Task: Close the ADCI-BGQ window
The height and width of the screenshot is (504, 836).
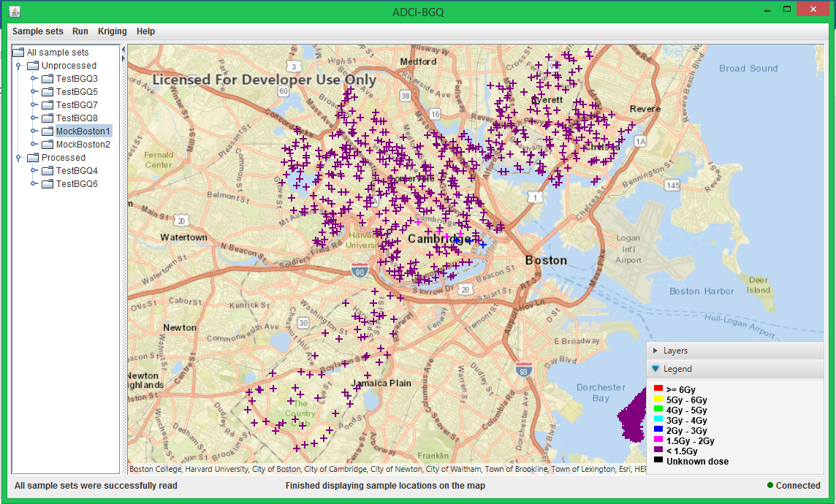Action: 813,9
